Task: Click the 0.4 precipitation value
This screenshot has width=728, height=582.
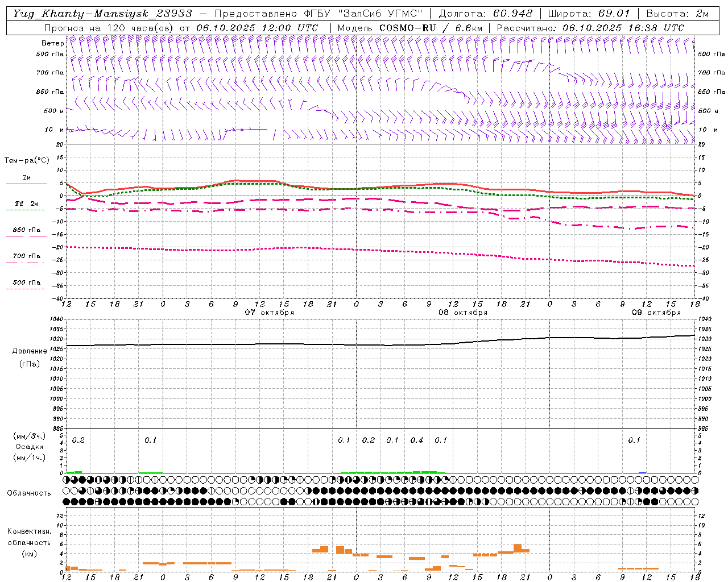Action: 417,440
